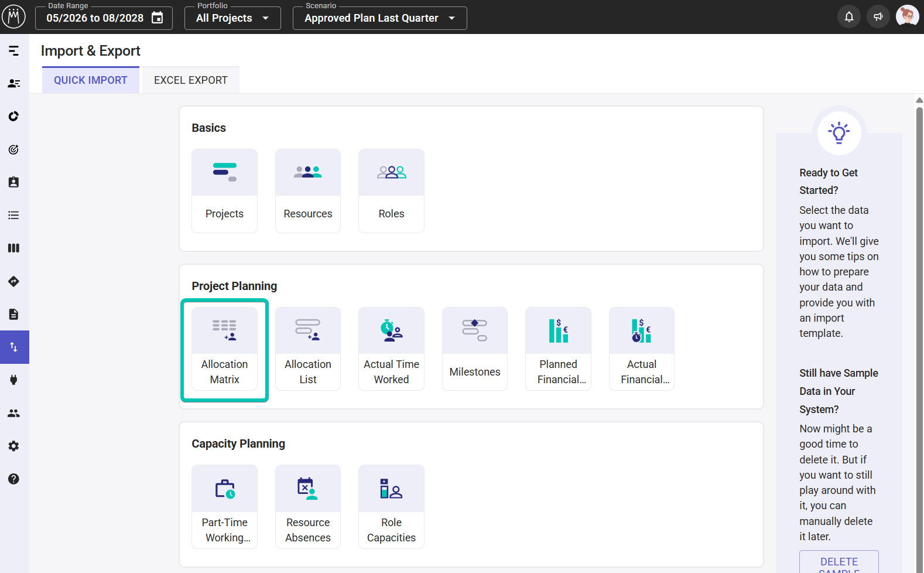Click the Ready to Get Started heading
This screenshot has width=924, height=573.
pyautogui.click(x=829, y=182)
